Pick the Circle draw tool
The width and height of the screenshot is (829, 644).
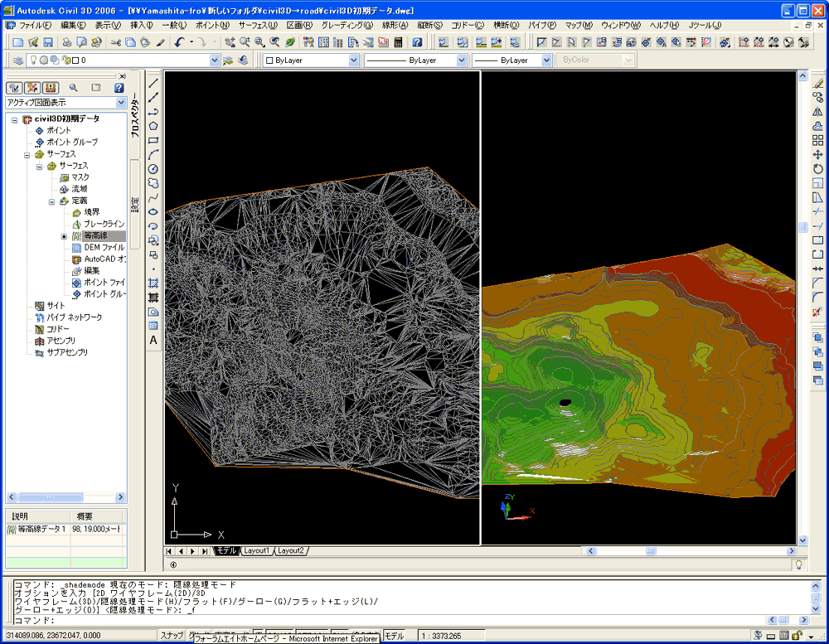[x=153, y=169]
